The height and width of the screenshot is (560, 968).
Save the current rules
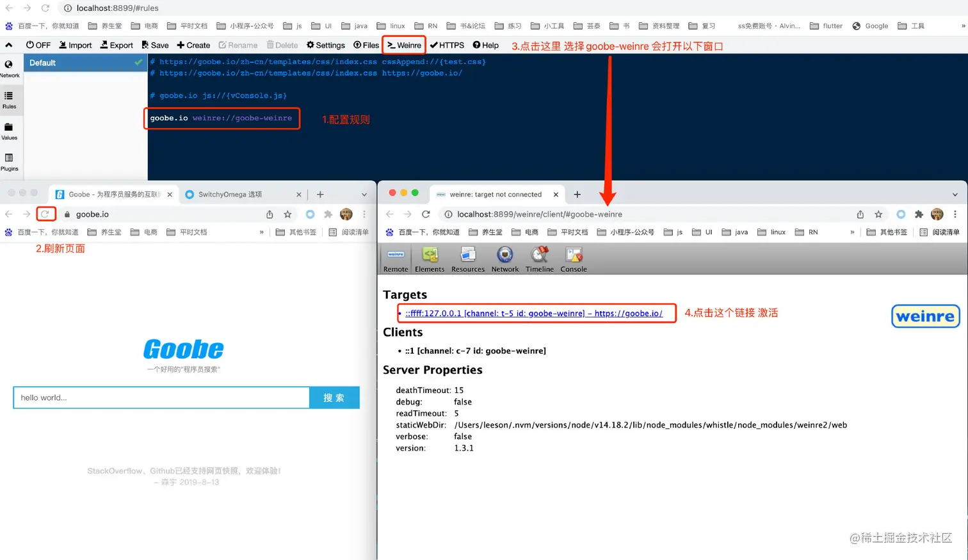click(x=155, y=45)
